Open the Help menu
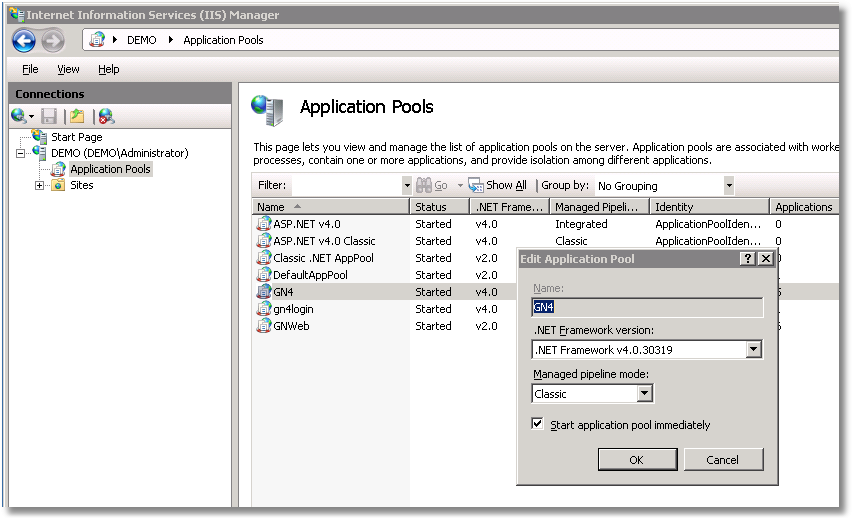 [x=108, y=69]
